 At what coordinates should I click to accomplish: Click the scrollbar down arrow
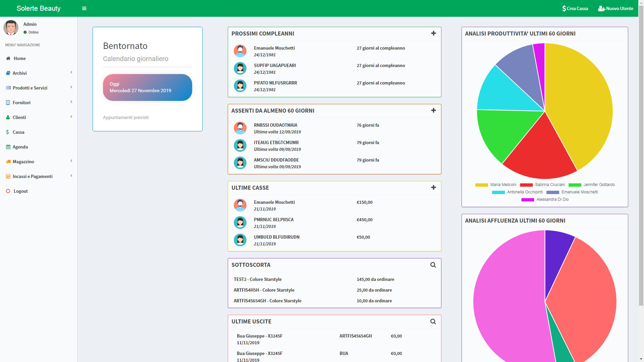pyautogui.click(x=641, y=359)
